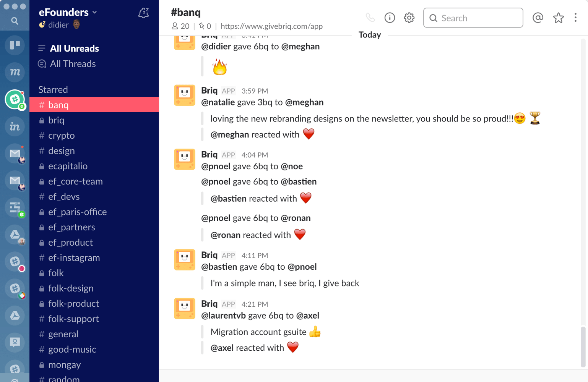Open the chat bubble app icon in the dock
The height and width of the screenshot is (382, 588).
(15, 343)
